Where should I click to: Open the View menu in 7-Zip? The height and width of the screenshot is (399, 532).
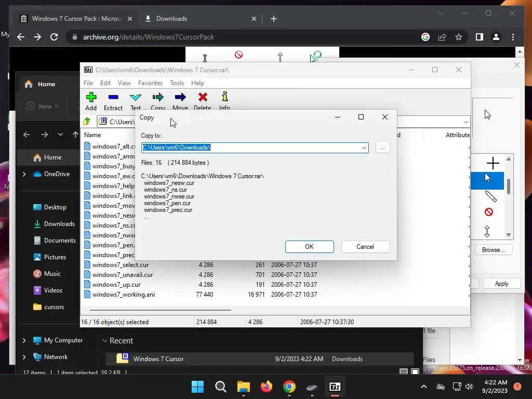coord(124,83)
